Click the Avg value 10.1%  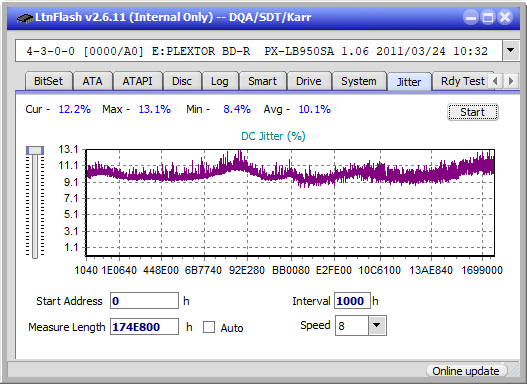coord(315,109)
